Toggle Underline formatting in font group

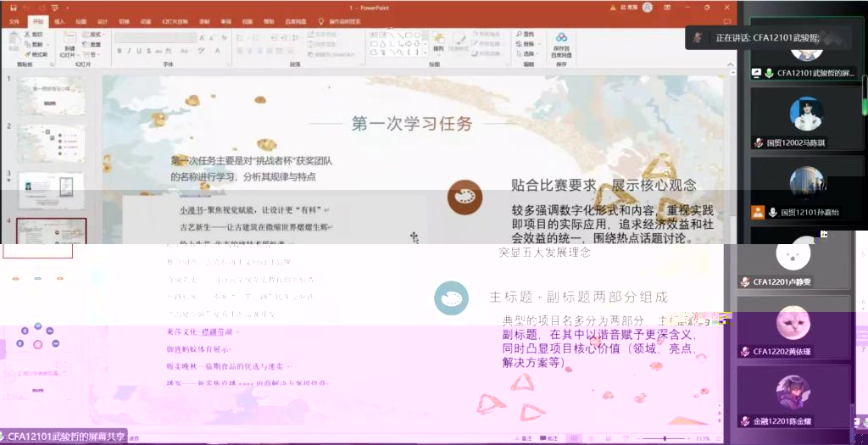pyautogui.click(x=139, y=51)
